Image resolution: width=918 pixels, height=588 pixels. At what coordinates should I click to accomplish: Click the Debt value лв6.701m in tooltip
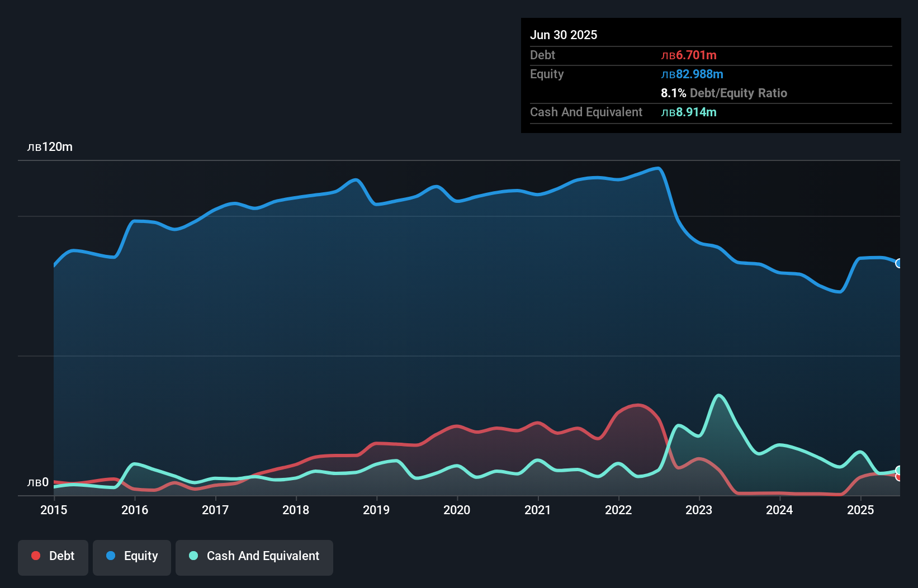(689, 55)
